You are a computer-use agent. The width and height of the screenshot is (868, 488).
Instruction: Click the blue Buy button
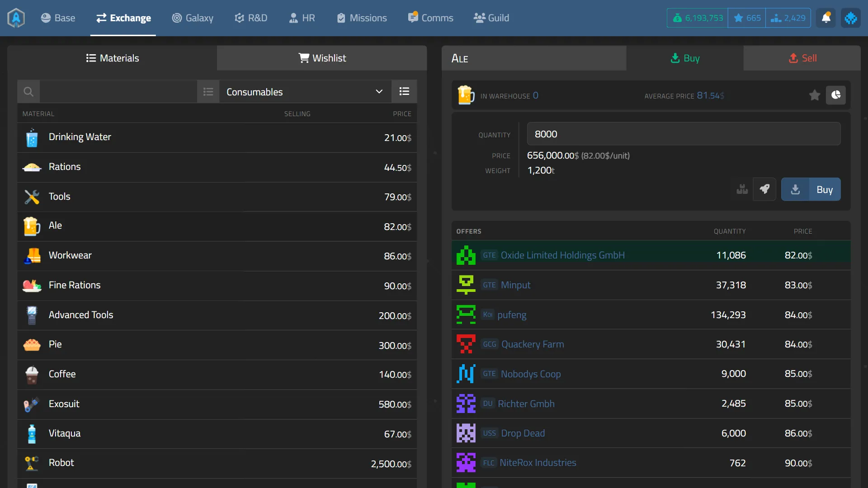click(x=811, y=189)
